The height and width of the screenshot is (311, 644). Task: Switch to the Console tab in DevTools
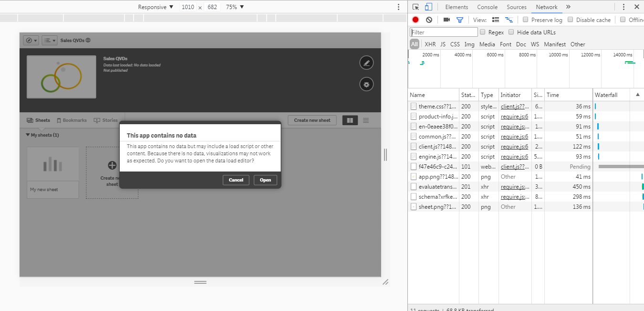point(487,7)
